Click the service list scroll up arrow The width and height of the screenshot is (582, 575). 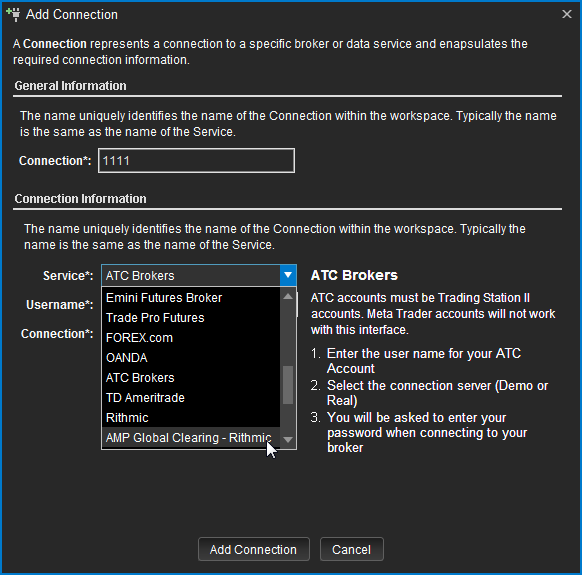[288, 296]
